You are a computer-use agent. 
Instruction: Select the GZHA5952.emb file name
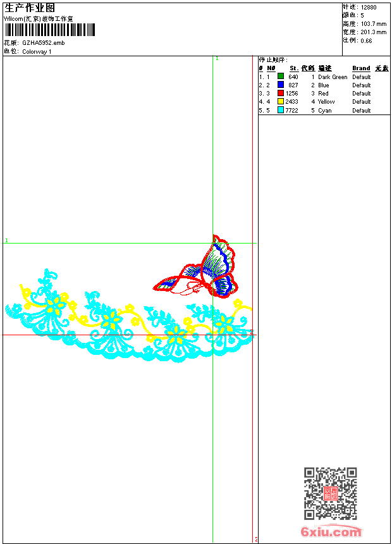pos(43,43)
